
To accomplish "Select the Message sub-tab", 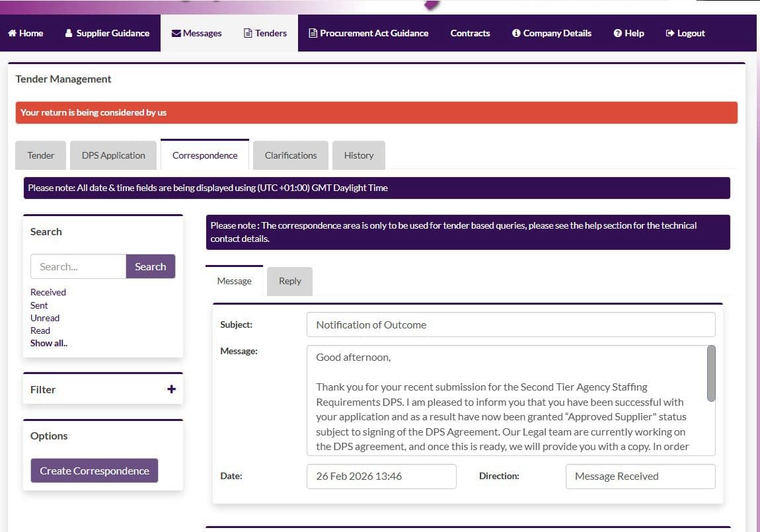I will 234,281.
